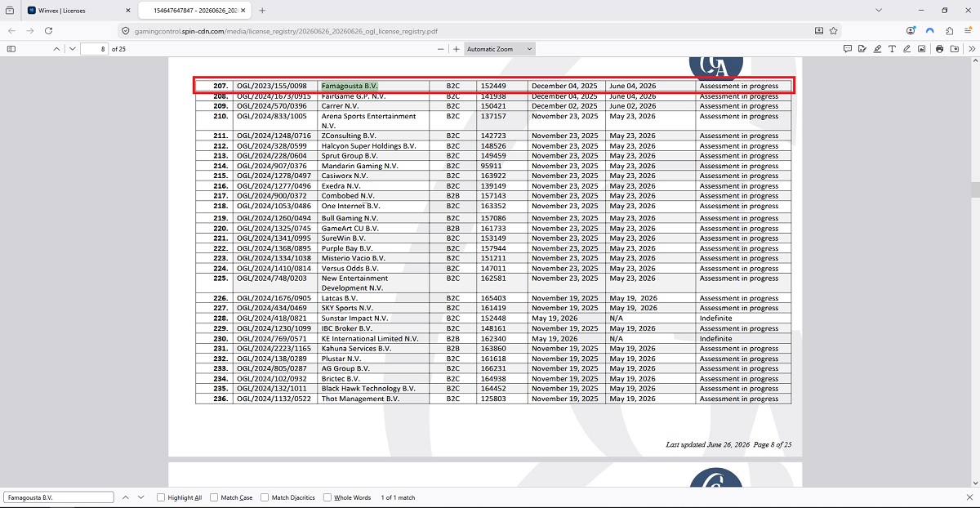
Task: Zoom in on the PDF document
Action: coord(456,49)
